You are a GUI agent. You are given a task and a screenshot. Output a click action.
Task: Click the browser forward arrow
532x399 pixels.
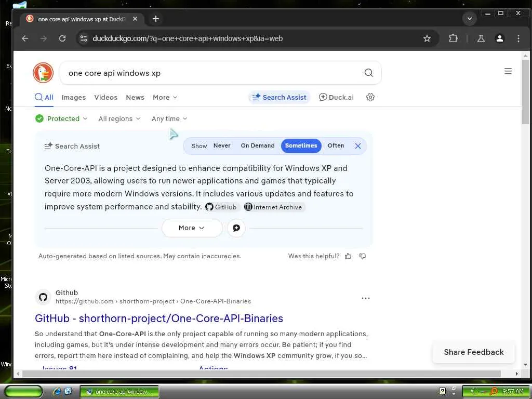44,38
